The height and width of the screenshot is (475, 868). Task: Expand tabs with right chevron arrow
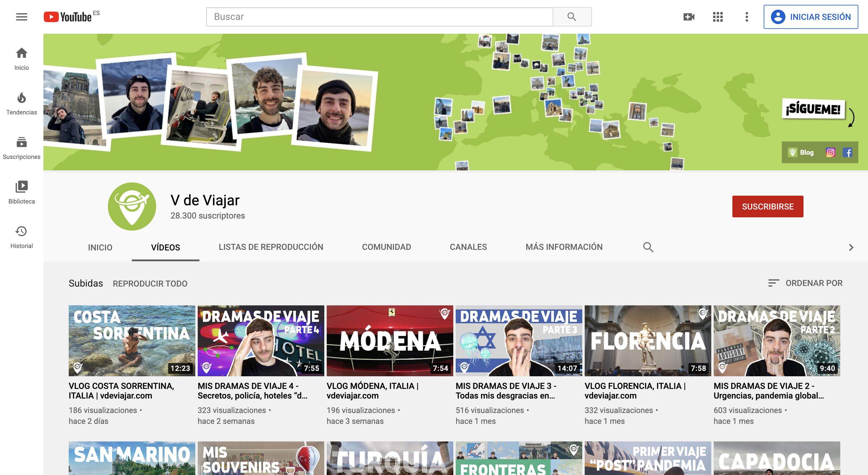click(x=851, y=247)
